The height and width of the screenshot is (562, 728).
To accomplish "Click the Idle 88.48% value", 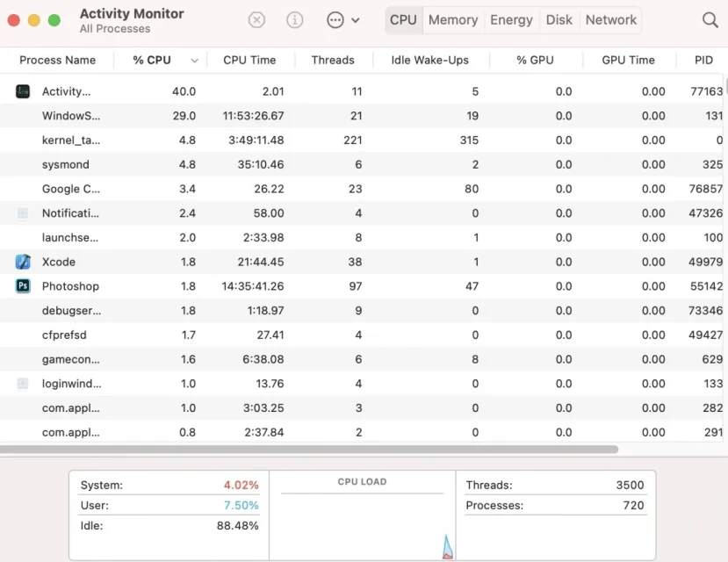I will (238, 525).
